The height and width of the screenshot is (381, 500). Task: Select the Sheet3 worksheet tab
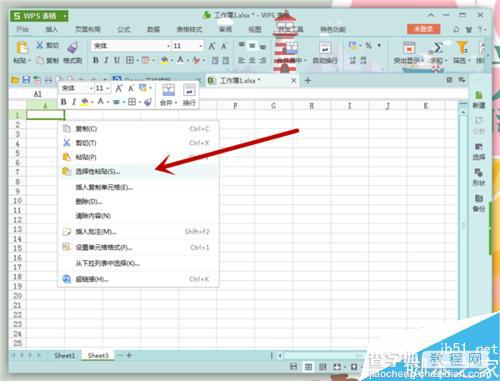point(98,355)
